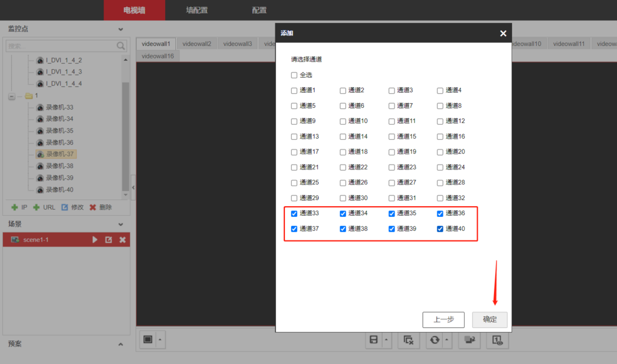
Task: Uncheck the 通道33 checkbox
Action: tap(294, 213)
